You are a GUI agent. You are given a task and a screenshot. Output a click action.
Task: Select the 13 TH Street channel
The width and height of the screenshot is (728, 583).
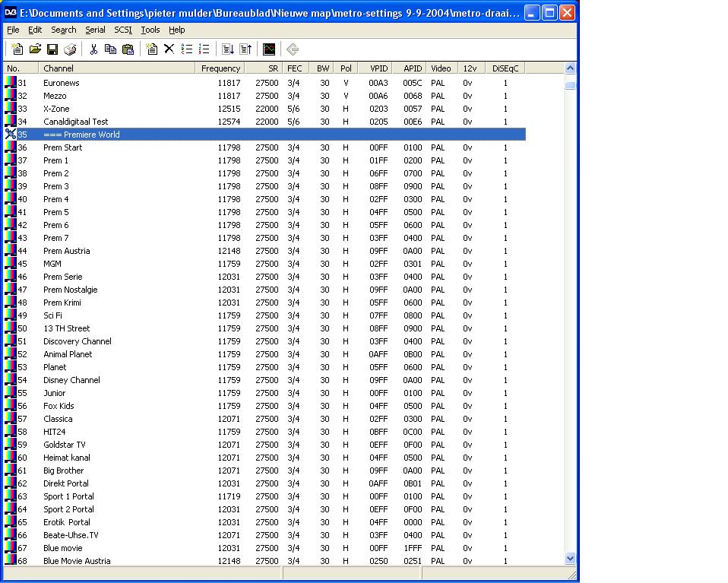point(264,328)
